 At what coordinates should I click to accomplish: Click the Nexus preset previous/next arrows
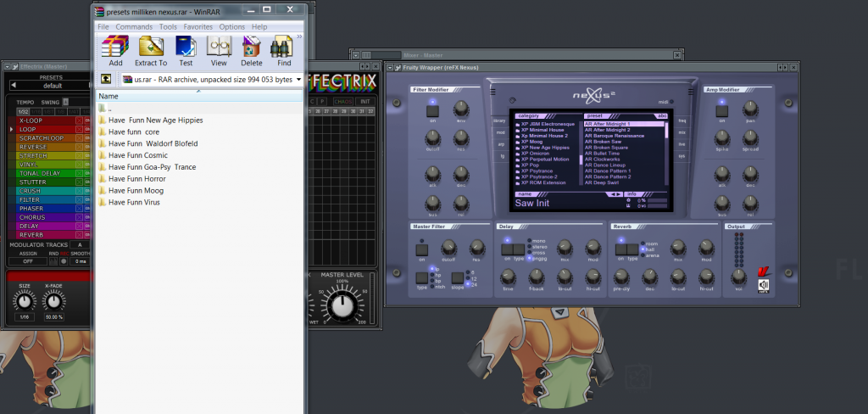tap(615, 194)
